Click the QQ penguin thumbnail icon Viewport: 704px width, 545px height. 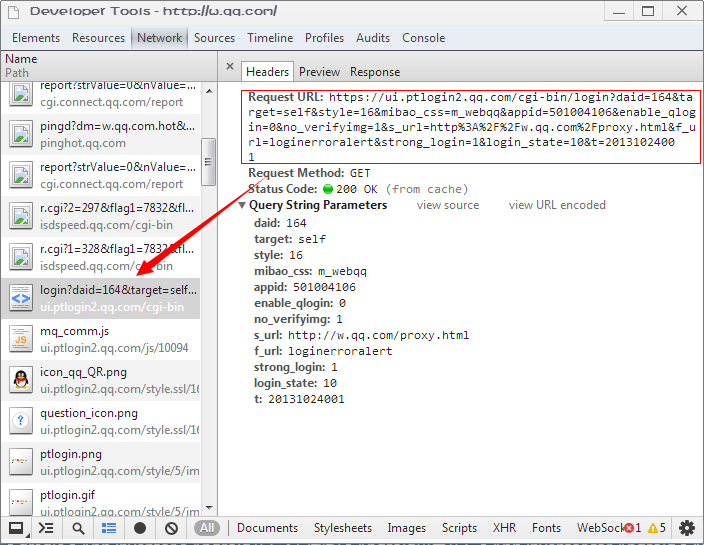pyautogui.click(x=21, y=380)
